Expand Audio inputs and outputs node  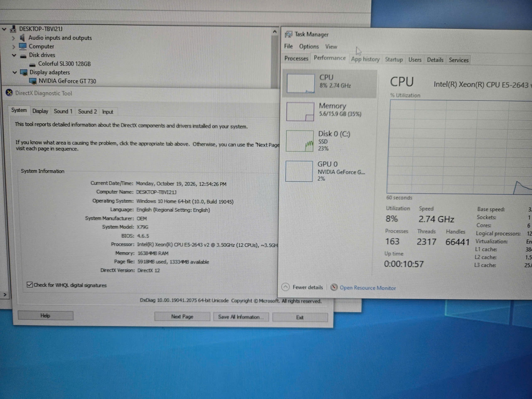14,38
